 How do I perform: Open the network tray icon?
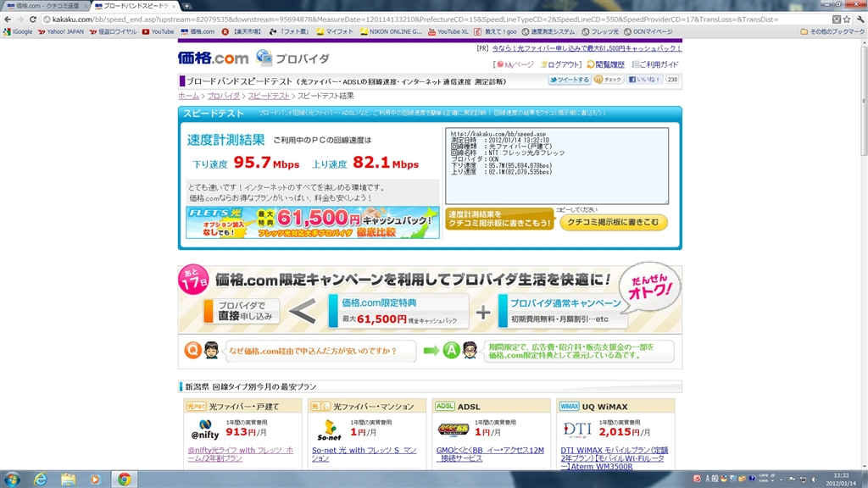click(x=804, y=480)
